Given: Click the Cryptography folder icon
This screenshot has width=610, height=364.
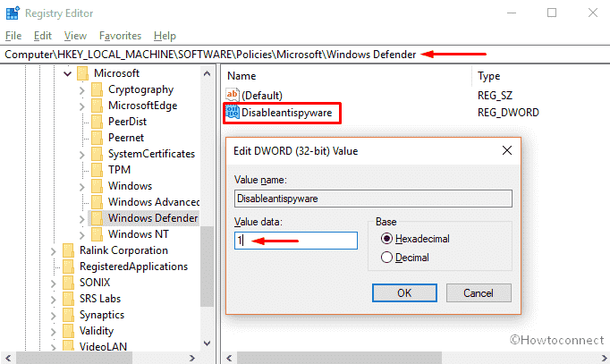Looking at the screenshot, I should [97, 89].
